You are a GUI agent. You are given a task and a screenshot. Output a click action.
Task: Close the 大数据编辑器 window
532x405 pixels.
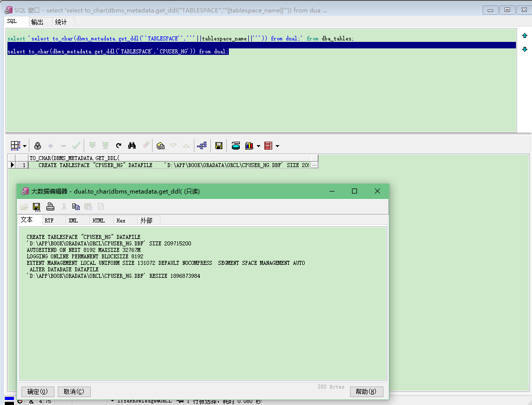click(377, 191)
